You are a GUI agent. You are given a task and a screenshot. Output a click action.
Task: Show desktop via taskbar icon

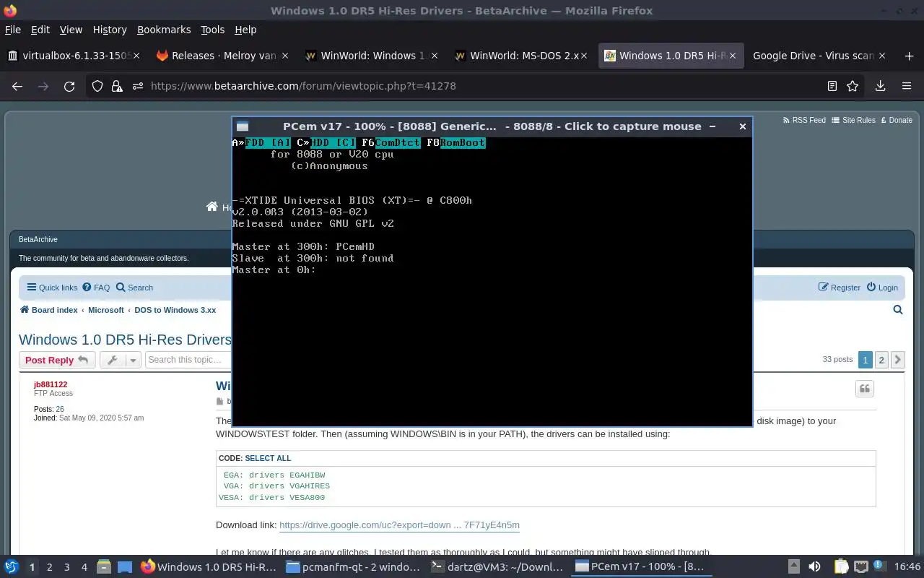[124, 566]
